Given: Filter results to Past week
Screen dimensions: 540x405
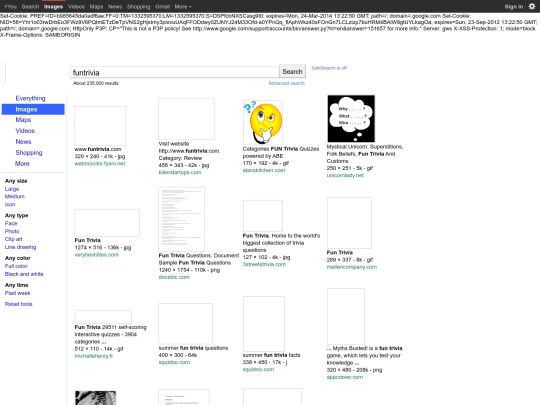Looking at the screenshot, I should [x=17, y=293].
